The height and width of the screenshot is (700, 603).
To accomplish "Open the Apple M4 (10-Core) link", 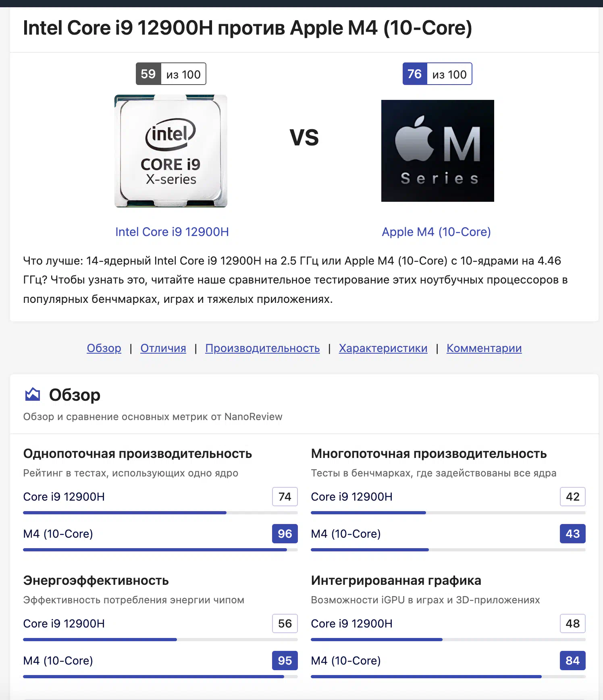I will 436,232.
